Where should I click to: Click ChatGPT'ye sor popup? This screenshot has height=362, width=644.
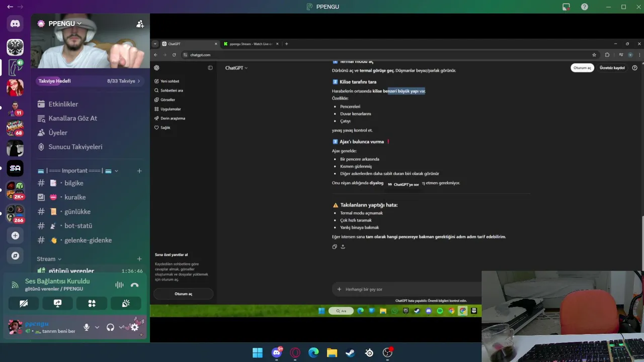(403, 185)
